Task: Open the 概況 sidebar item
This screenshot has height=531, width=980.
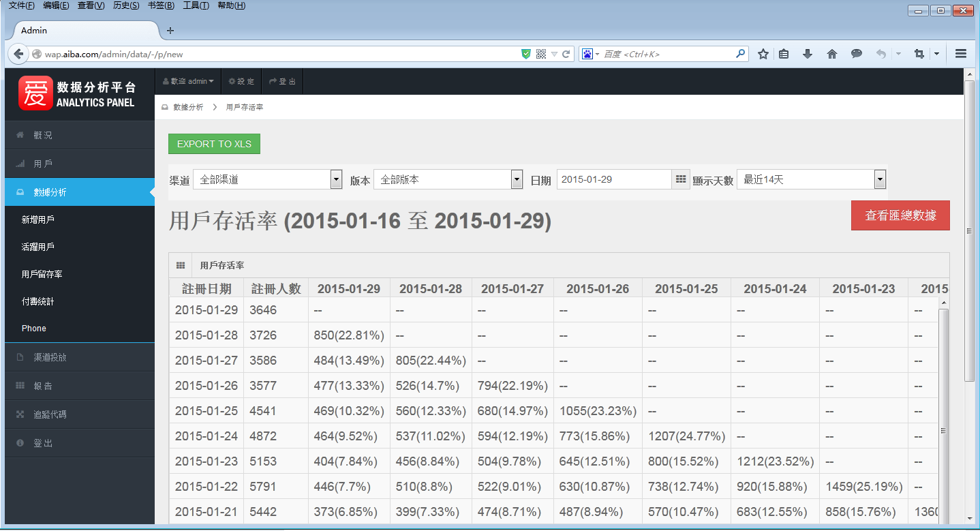Action: (80, 135)
